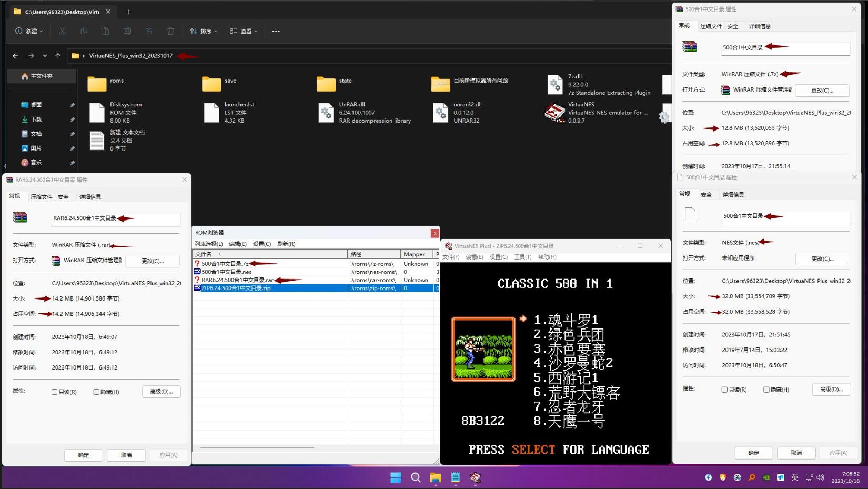The image size is (868, 489).
Task: Click 高级(D)... in RAR6.24 properties dialog
Action: point(162,392)
